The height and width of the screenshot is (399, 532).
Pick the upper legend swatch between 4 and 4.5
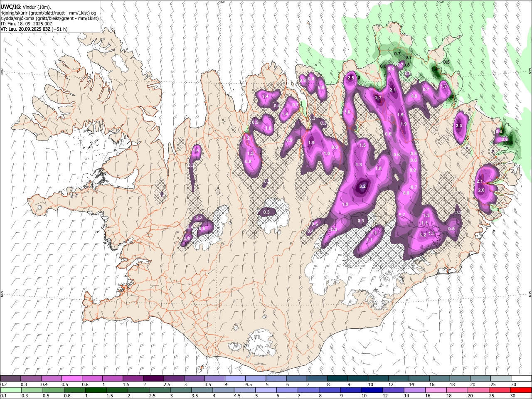(234, 379)
